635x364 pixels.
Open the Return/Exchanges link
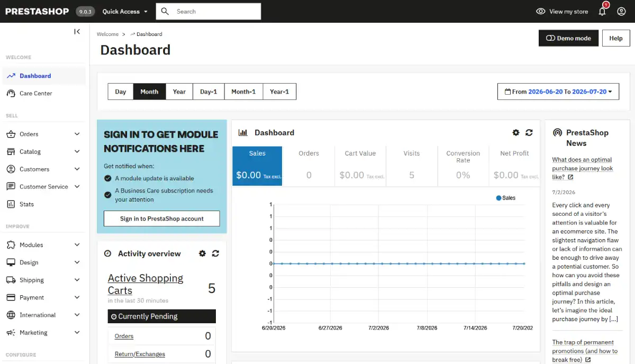140,354
